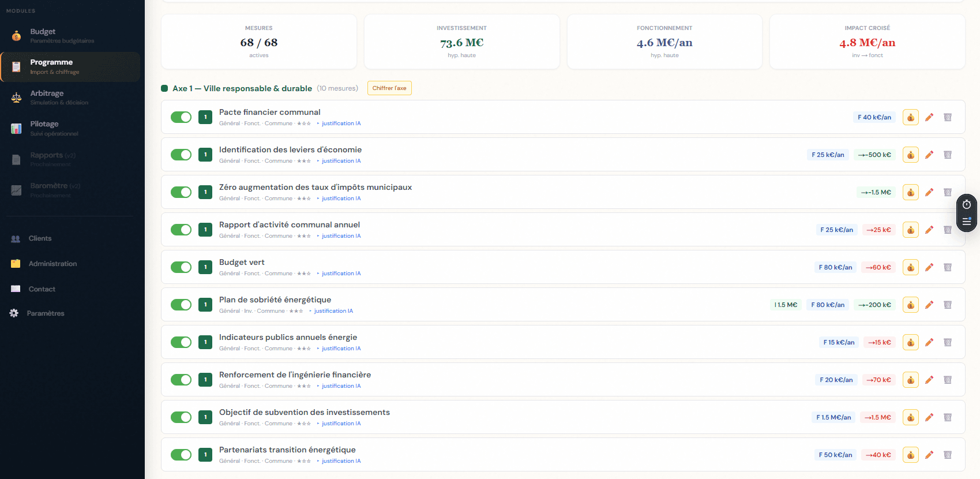Click the green Axe 1 color marker
The image size is (980, 479).
(164, 88)
